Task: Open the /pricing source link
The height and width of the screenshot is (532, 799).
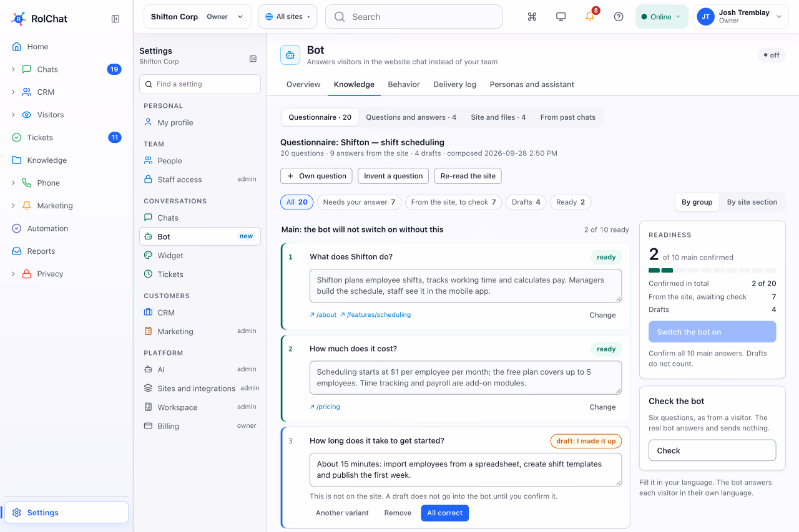Action: tap(325, 407)
